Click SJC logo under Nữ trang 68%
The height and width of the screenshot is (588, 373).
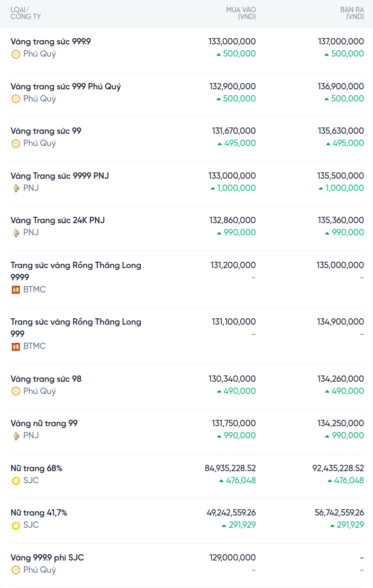[x=16, y=481]
